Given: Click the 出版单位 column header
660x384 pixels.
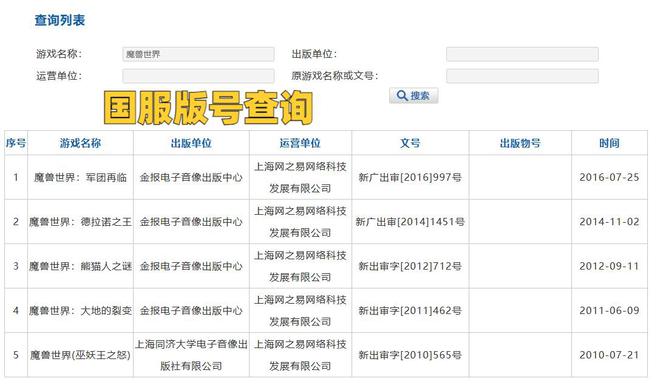Looking at the screenshot, I should click(x=191, y=143).
